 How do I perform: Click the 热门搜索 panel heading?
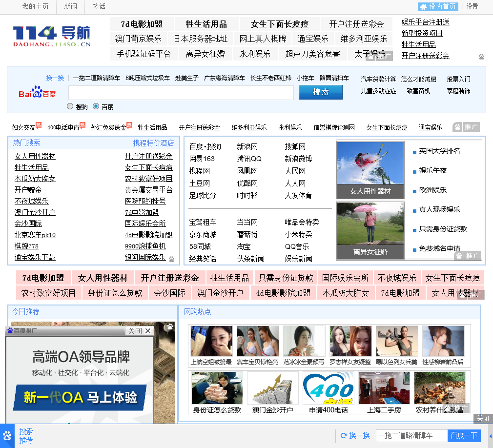coord(27,143)
